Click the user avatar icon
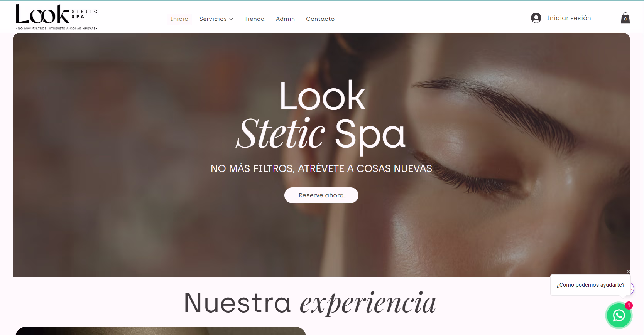This screenshot has height=335, width=644. pyautogui.click(x=536, y=18)
